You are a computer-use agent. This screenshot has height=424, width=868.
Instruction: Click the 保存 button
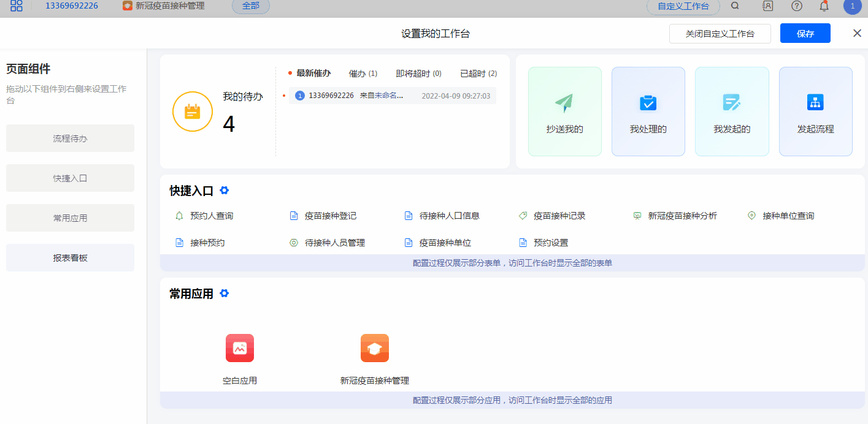805,34
